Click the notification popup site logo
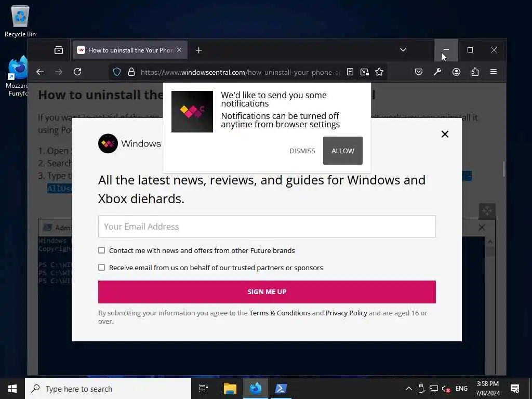532x399 pixels. click(192, 112)
